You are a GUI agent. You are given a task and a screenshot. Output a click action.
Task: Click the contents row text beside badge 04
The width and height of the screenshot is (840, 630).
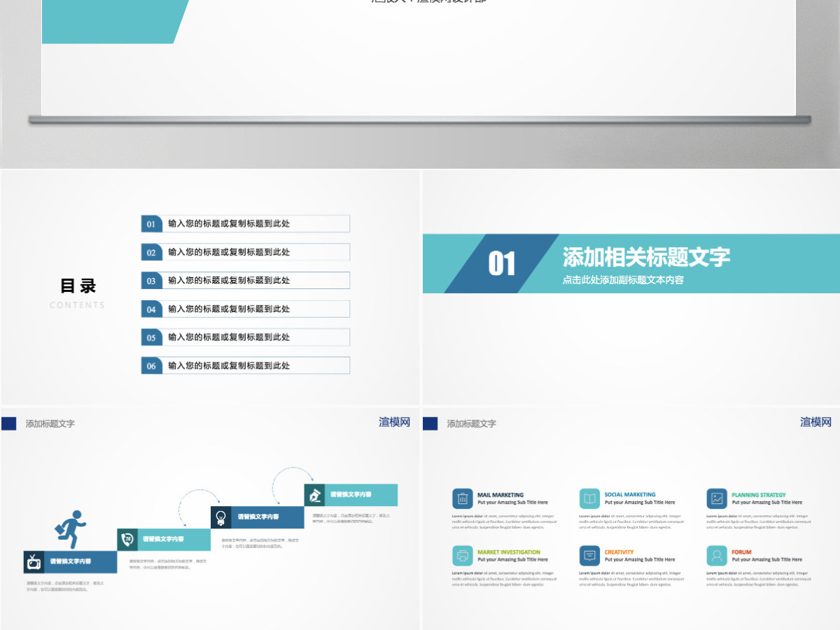229,309
